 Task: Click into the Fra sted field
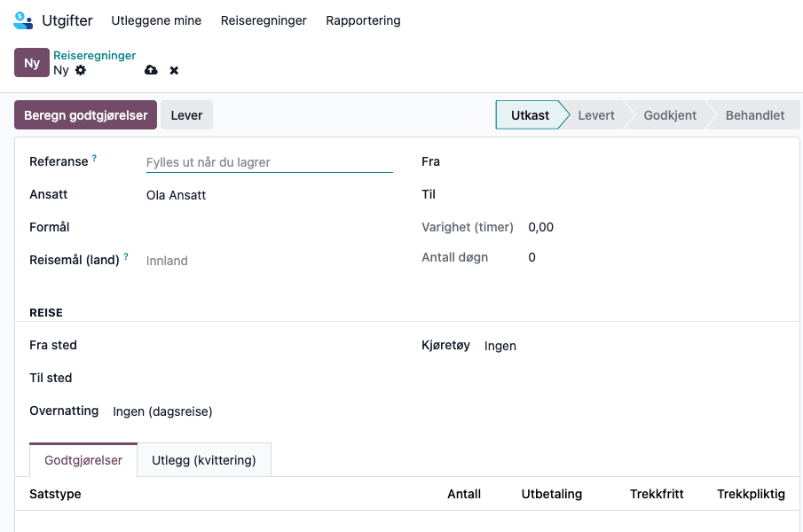253,345
